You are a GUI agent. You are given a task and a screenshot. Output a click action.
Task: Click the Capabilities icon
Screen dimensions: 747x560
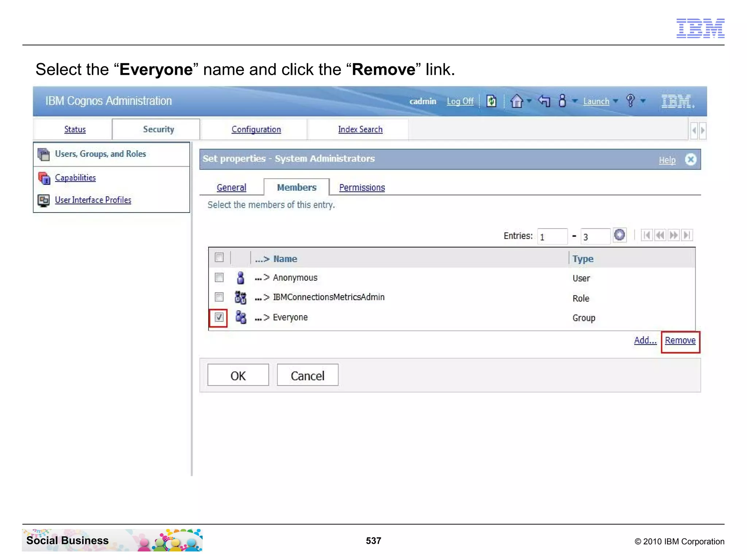(44, 178)
